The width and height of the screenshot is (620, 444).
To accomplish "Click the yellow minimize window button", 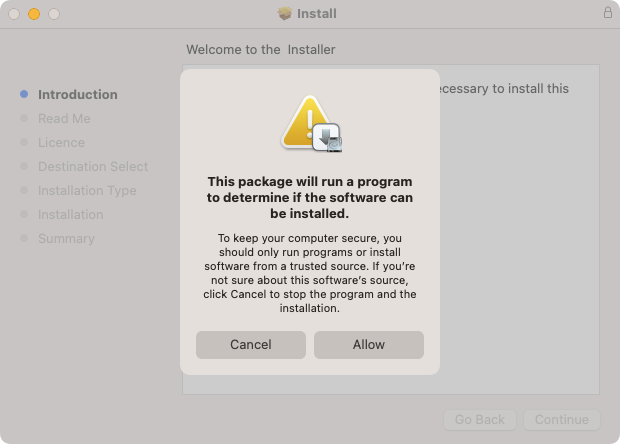I will tap(34, 14).
